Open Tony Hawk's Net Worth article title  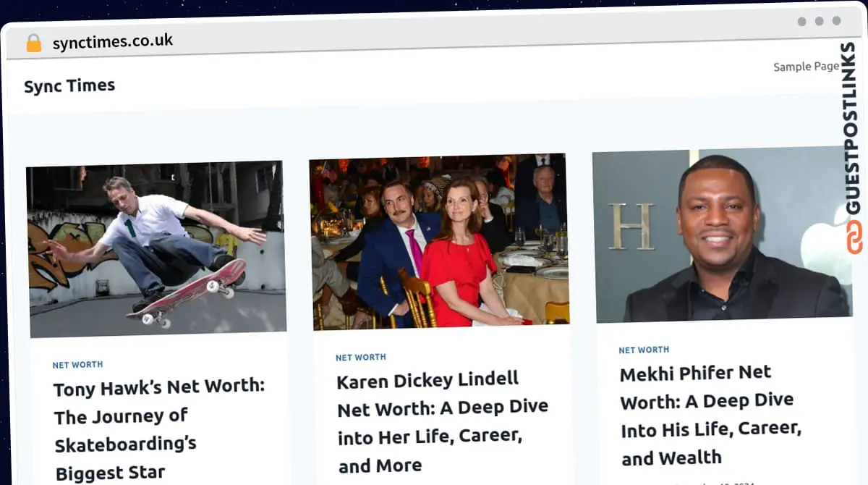160,430
